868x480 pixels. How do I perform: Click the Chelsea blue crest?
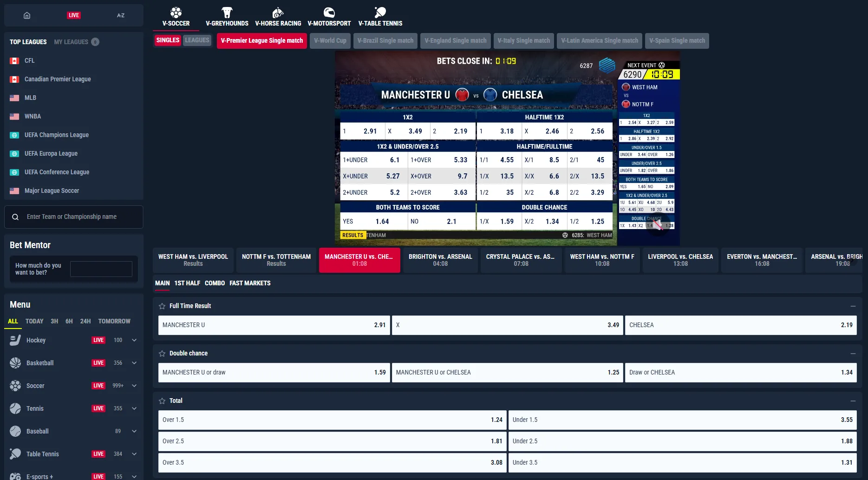[490, 95]
